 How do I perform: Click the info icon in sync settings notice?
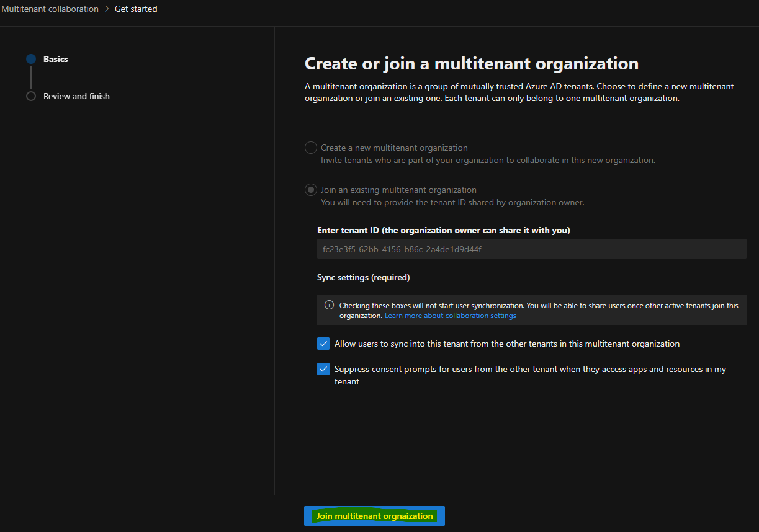(x=330, y=305)
